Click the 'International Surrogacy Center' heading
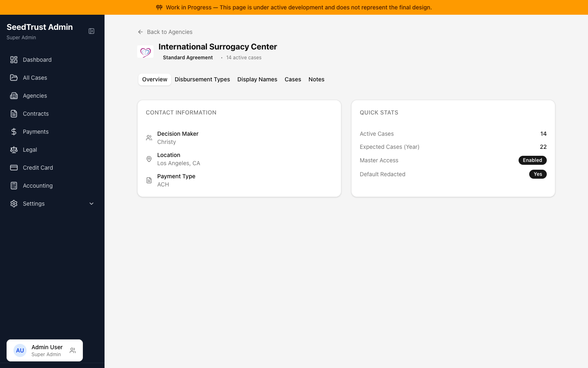588x368 pixels. click(218, 47)
